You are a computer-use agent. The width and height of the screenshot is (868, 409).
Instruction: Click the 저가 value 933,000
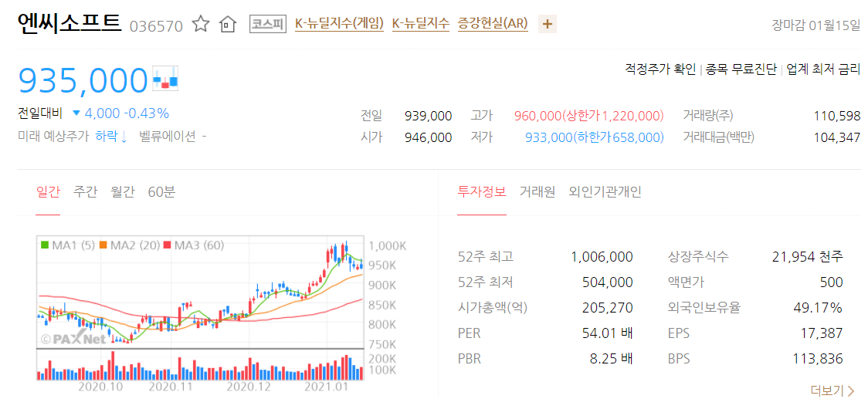click(548, 137)
